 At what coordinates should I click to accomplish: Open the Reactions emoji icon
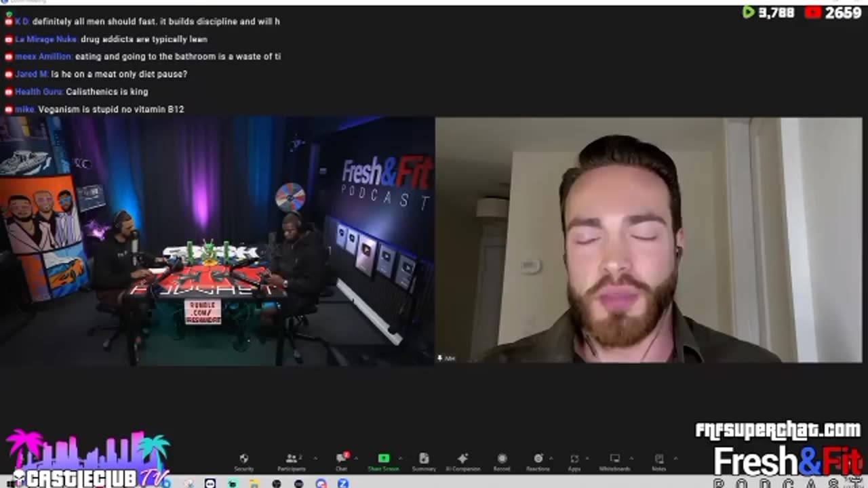(x=538, y=459)
